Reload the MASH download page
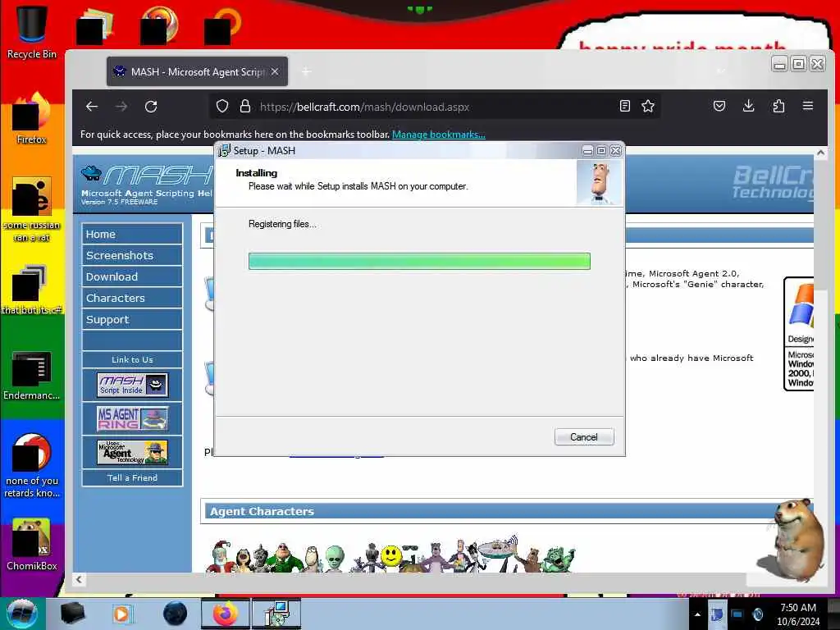This screenshot has height=630, width=840. (151, 107)
